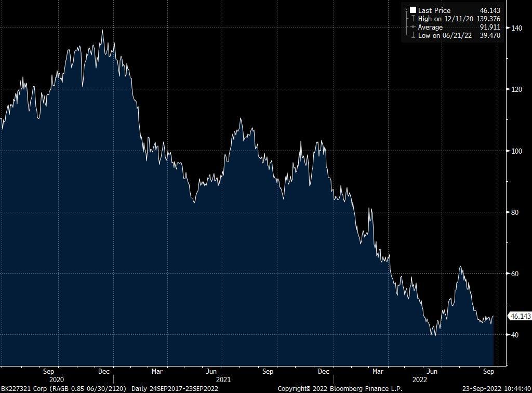
Task: Select the High on 12/11/20 legend entry
Action: [446, 19]
